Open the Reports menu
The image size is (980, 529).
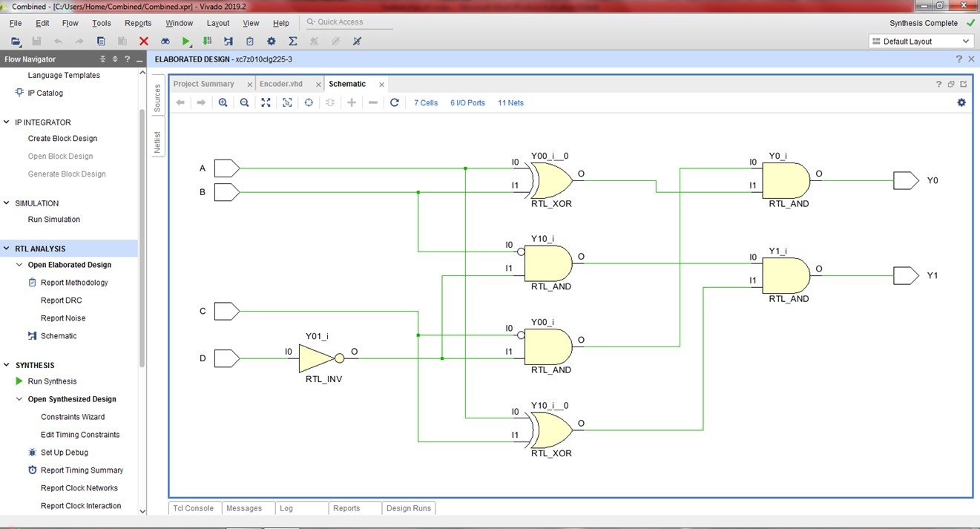click(x=138, y=23)
